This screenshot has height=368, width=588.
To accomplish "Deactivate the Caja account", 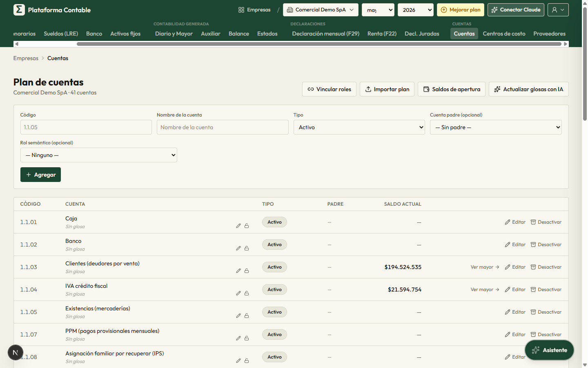I will pyautogui.click(x=546, y=222).
